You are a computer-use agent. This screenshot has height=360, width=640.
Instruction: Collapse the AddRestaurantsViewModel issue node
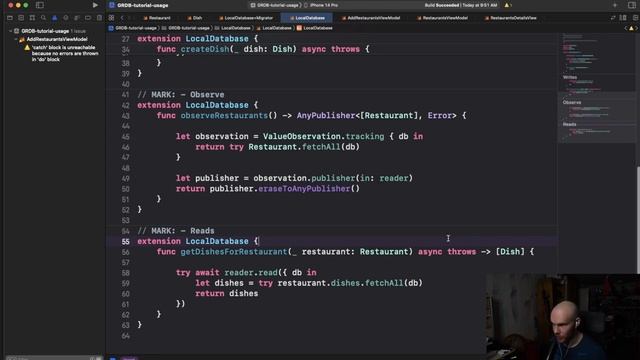tap(16, 39)
